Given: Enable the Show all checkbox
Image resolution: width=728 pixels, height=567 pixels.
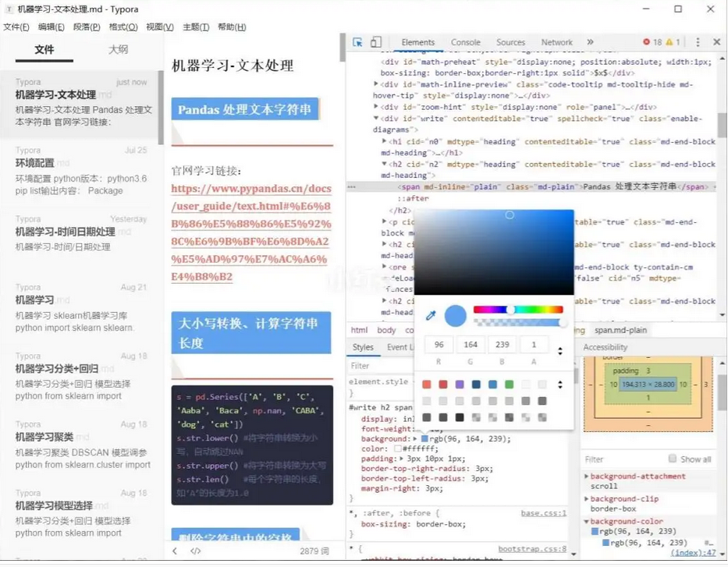Looking at the screenshot, I should coord(673,459).
